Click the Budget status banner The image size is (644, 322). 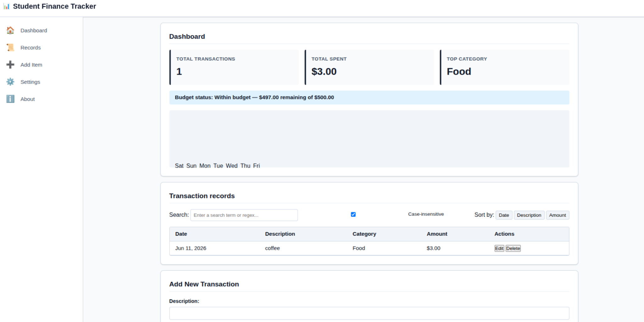pos(369,97)
